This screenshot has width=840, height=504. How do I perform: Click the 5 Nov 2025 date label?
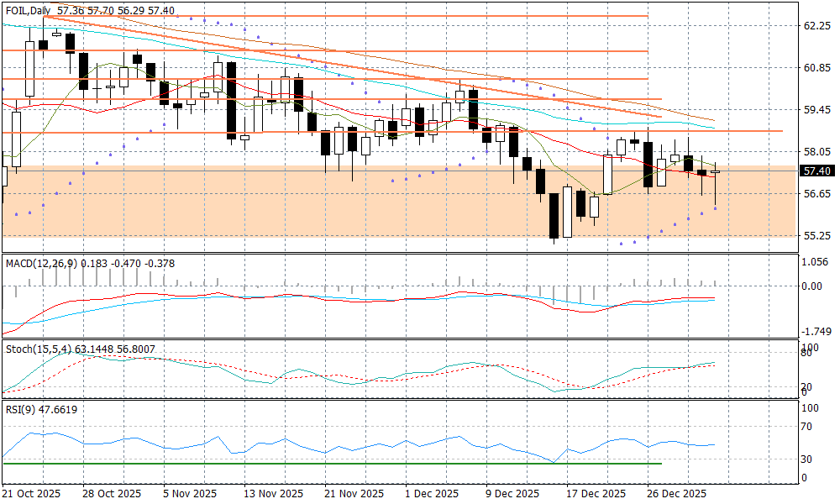click(190, 493)
